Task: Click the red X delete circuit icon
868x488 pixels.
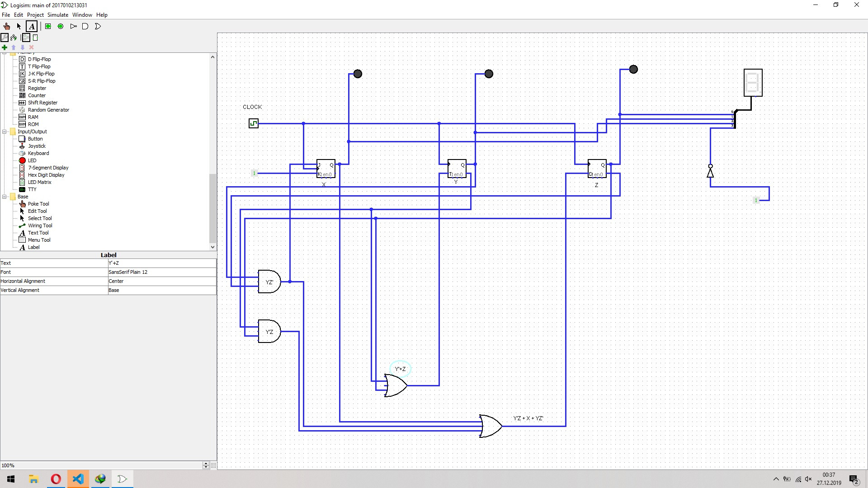Action: coord(32,47)
